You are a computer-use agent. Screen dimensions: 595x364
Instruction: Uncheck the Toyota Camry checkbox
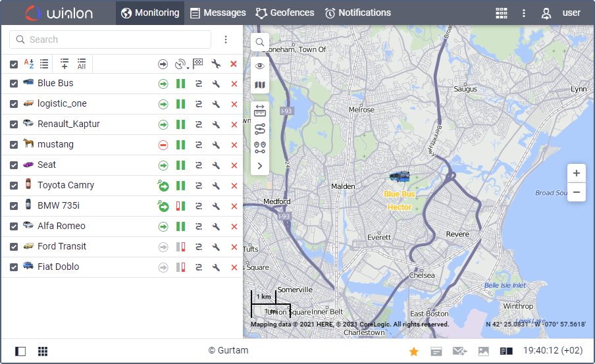pos(14,186)
